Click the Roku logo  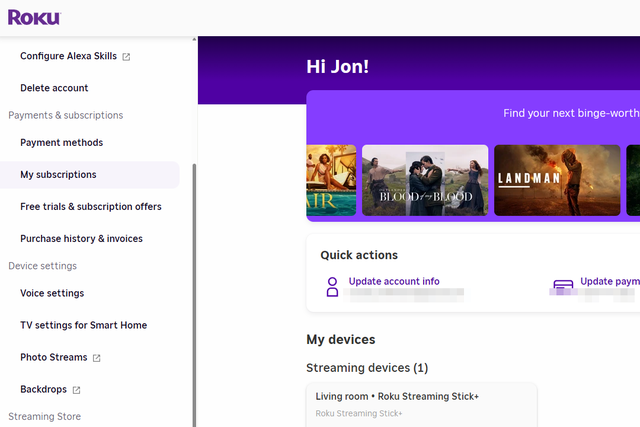(34, 17)
